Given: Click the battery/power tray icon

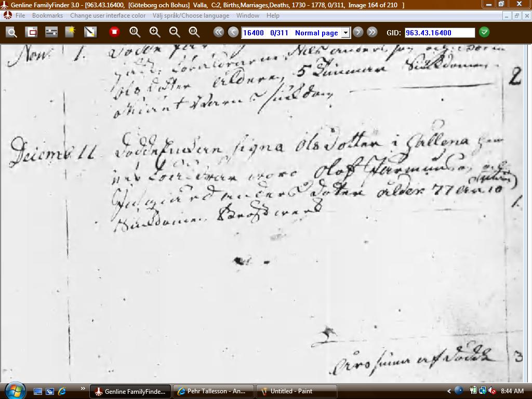Looking at the screenshot, I should pos(473,391).
